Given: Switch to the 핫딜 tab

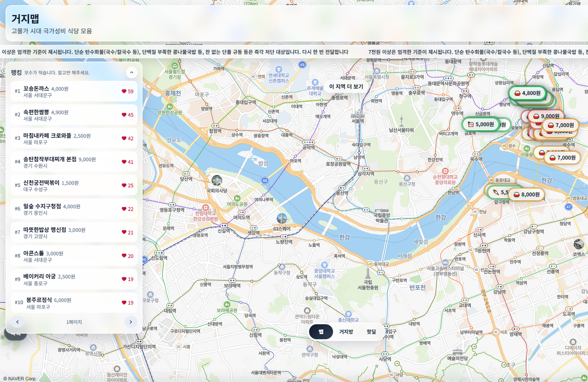Looking at the screenshot, I should pyautogui.click(x=371, y=332).
